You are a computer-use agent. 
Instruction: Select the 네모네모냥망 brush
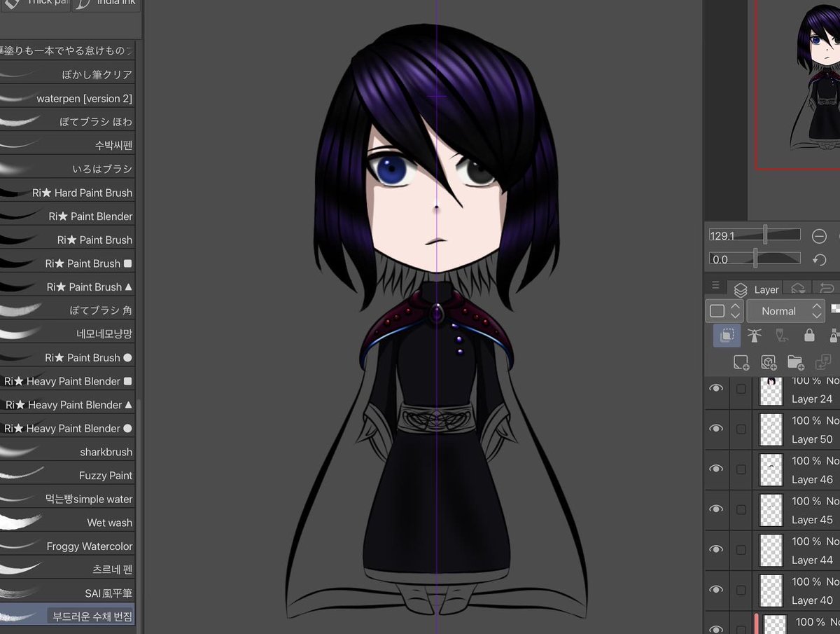67,333
